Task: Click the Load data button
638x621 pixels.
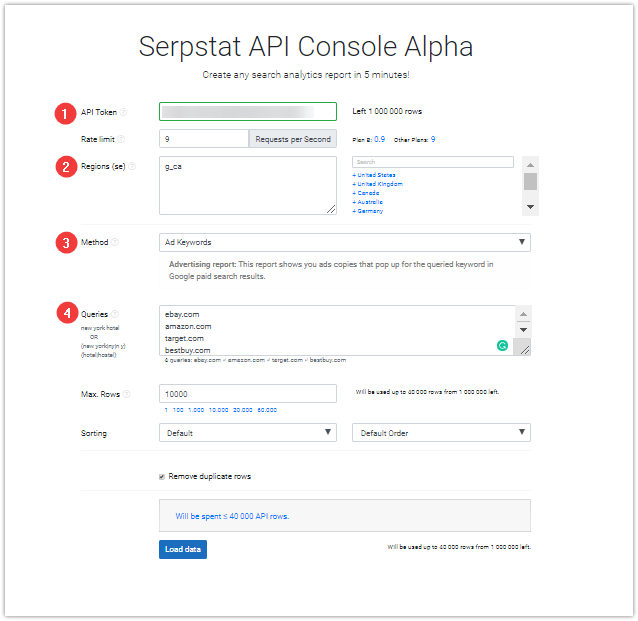Action: tap(183, 549)
